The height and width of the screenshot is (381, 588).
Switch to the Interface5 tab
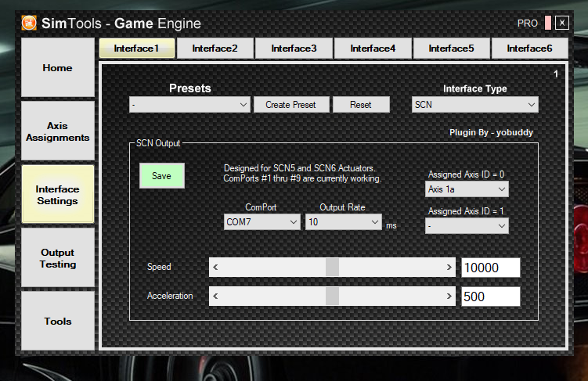(x=451, y=49)
